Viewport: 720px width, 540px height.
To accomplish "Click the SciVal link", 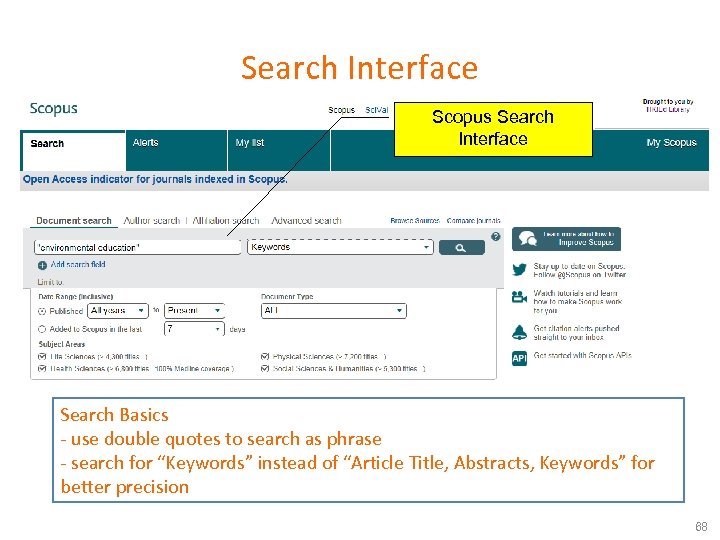I will click(x=377, y=110).
